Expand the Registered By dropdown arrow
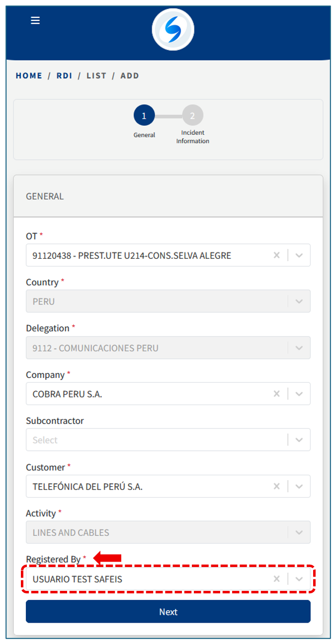 point(299,579)
